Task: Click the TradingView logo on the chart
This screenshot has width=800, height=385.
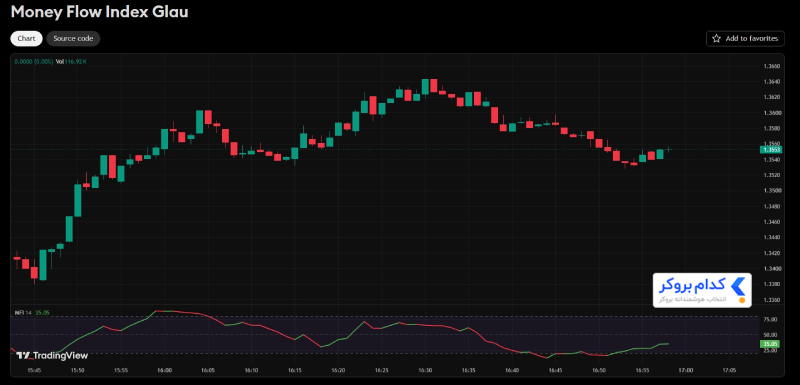Action: (52, 355)
